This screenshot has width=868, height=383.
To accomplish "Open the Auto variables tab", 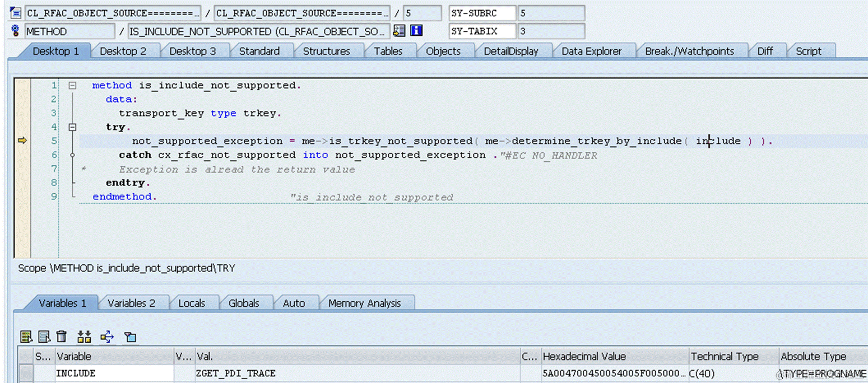I will 294,303.
